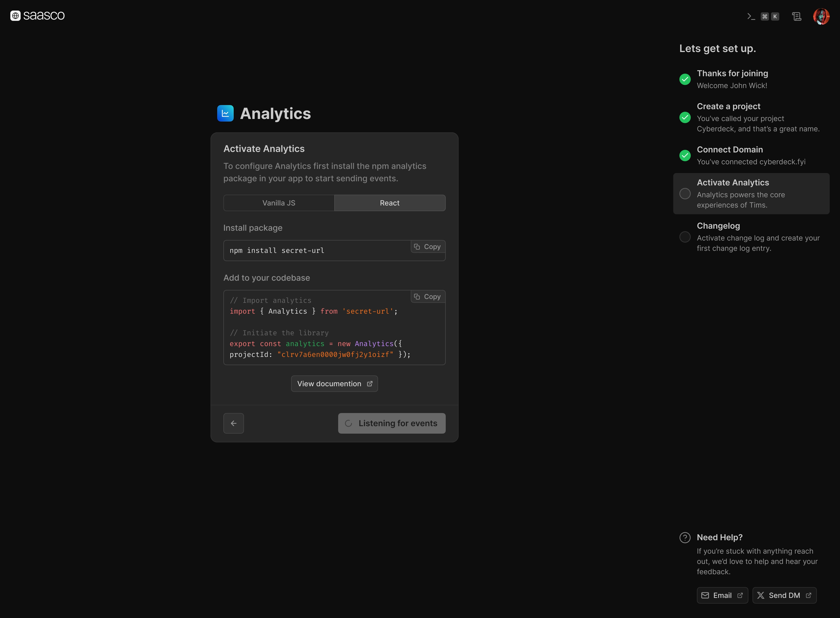The image size is (840, 618).
Task: Click the npm install secret-url code field
Action: pyautogui.click(x=334, y=250)
